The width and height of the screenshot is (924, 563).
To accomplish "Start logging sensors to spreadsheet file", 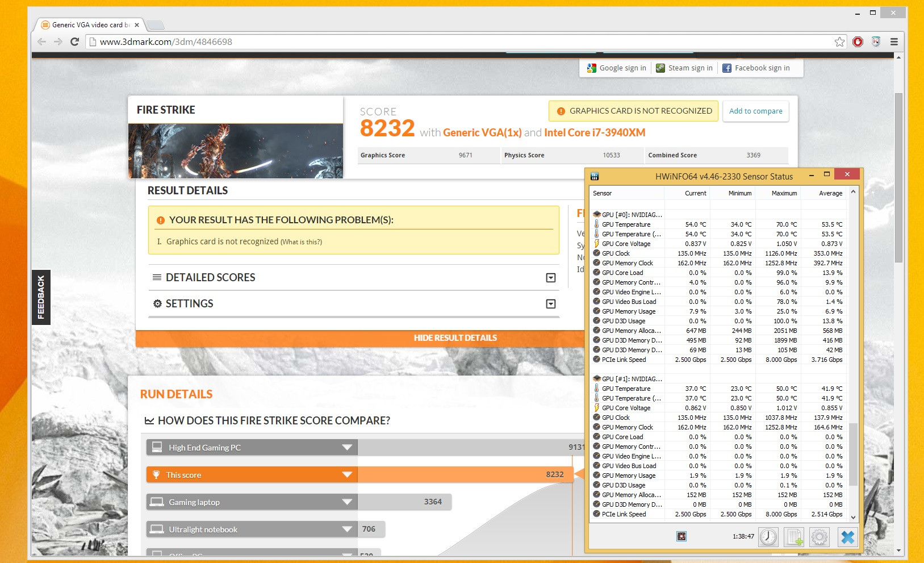I will tap(794, 537).
